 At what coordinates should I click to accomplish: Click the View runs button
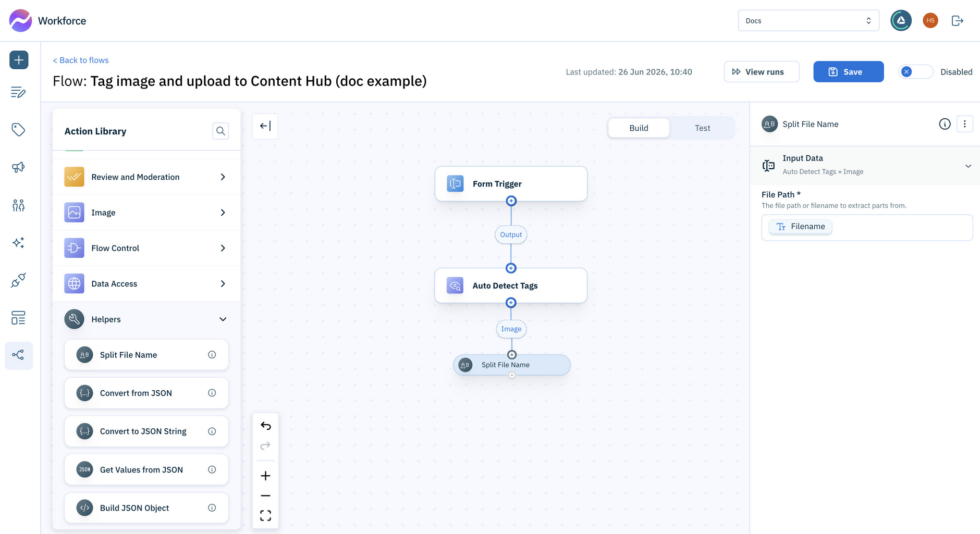coord(761,72)
